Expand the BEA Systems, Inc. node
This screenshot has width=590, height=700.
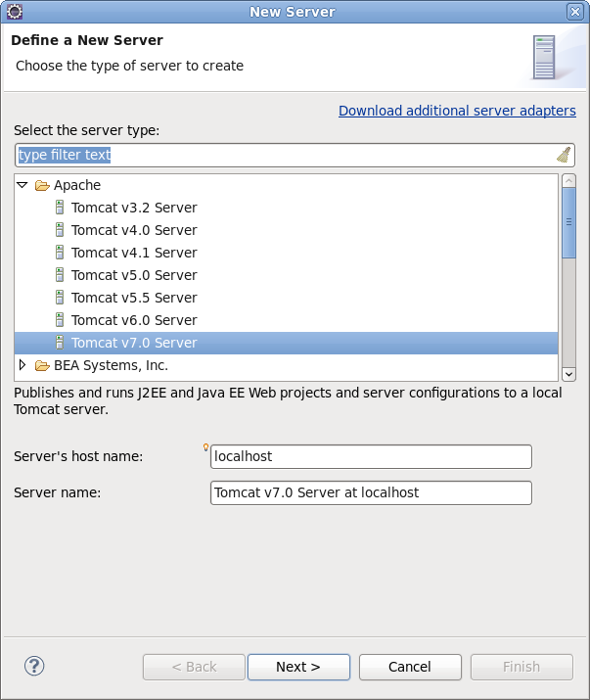point(23,365)
